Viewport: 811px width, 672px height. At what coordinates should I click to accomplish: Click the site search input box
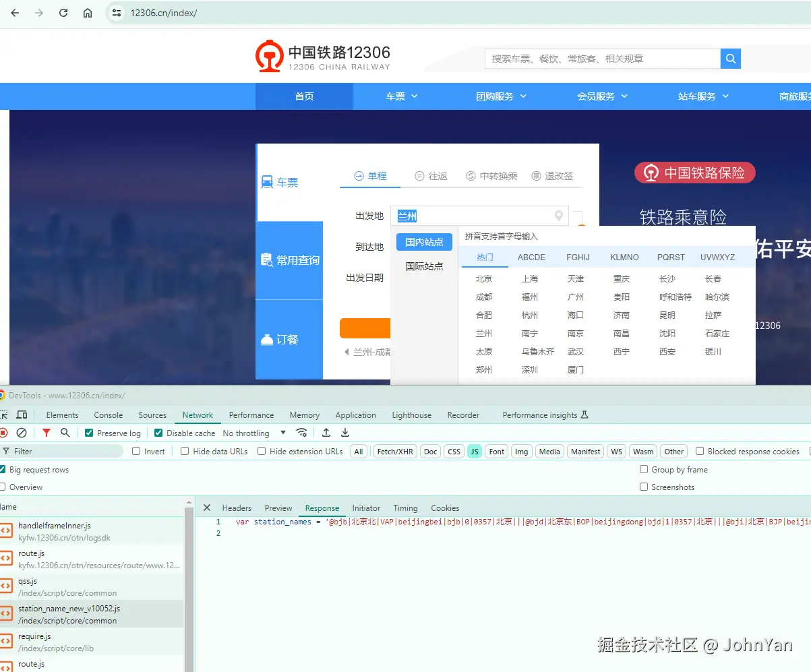click(603, 59)
